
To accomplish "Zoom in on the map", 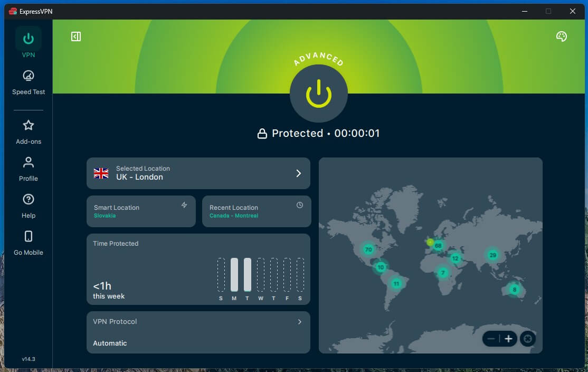I will click(508, 339).
